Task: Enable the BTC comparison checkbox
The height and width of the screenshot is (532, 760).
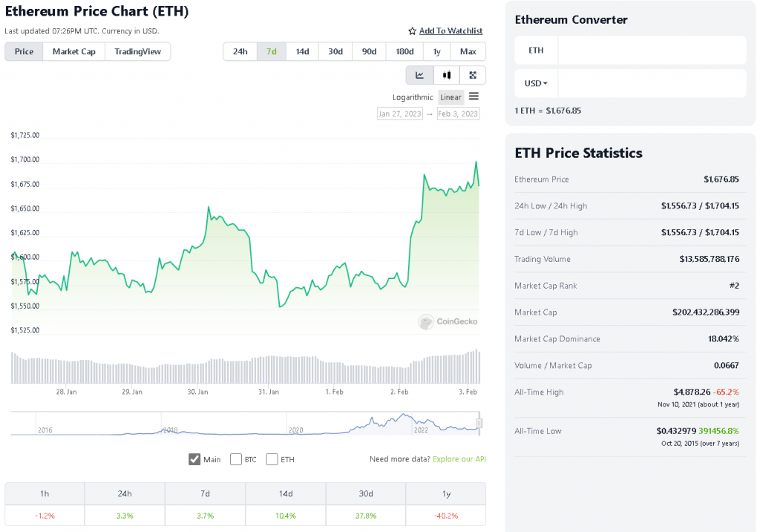Action: [236, 459]
